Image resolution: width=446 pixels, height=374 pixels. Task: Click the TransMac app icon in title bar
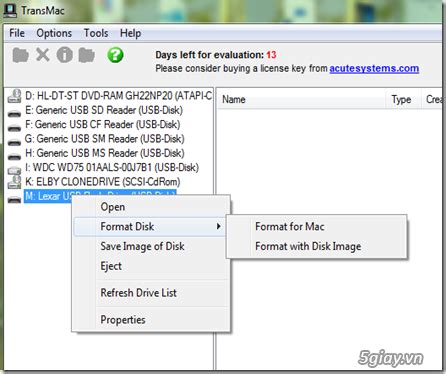coord(10,10)
